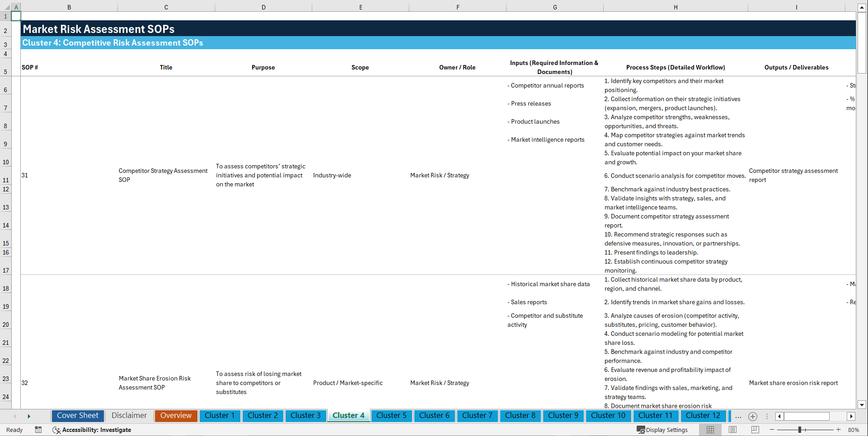Select column D header
This screenshot has height=436, width=868.
(263, 7)
